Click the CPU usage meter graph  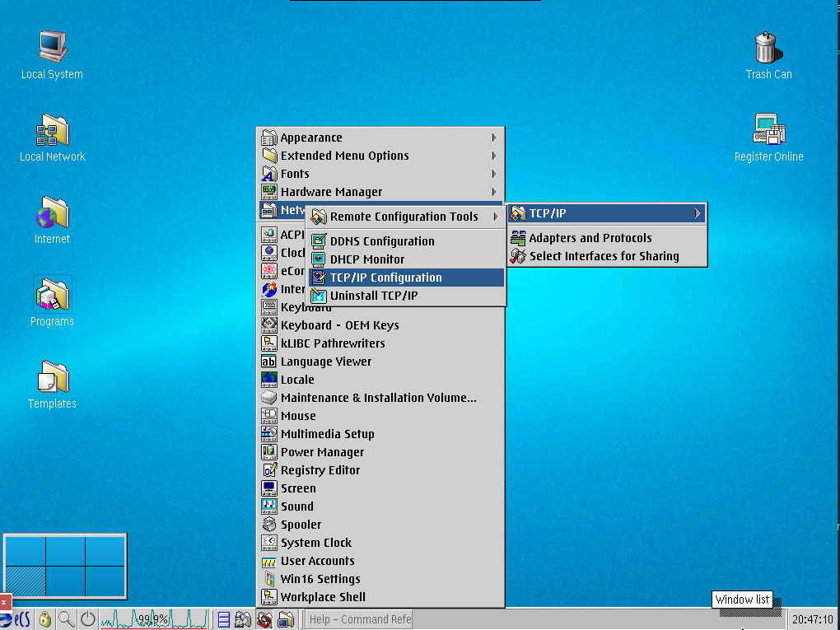pos(153,619)
